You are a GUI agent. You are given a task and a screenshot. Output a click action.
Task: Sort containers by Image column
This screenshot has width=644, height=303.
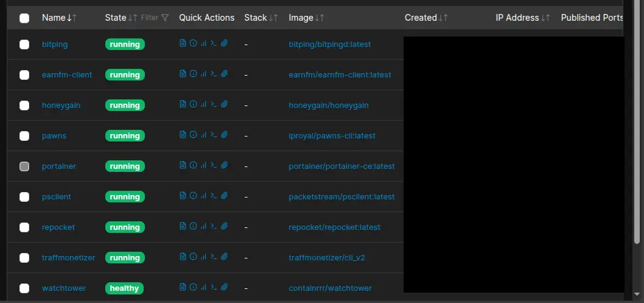pyautogui.click(x=306, y=18)
